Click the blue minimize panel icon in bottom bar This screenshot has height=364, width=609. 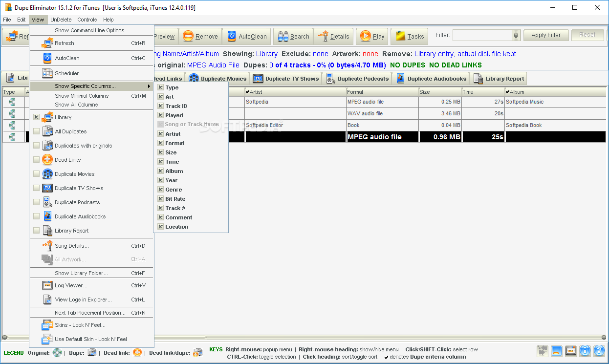pyautogui.click(x=556, y=351)
